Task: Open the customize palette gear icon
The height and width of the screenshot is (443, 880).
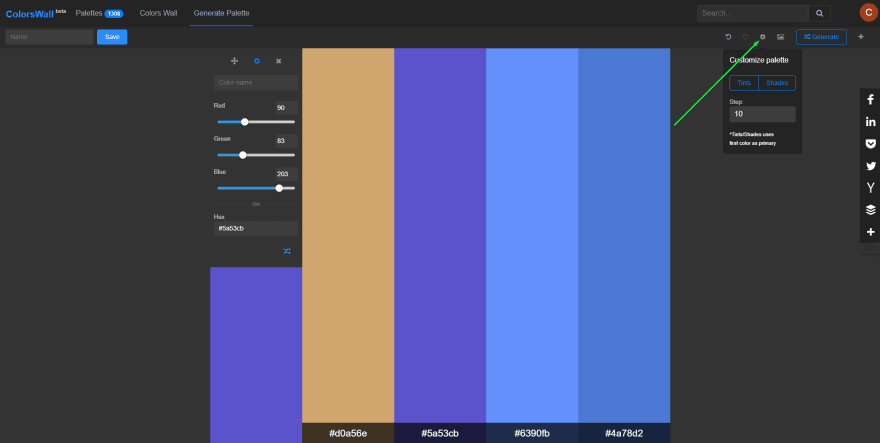Action: click(x=763, y=37)
